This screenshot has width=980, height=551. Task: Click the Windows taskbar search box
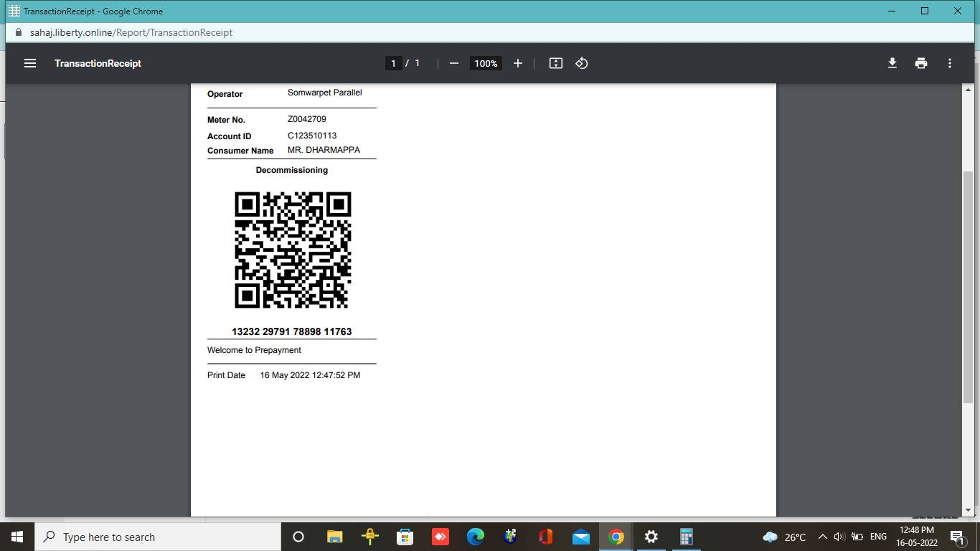[158, 537]
